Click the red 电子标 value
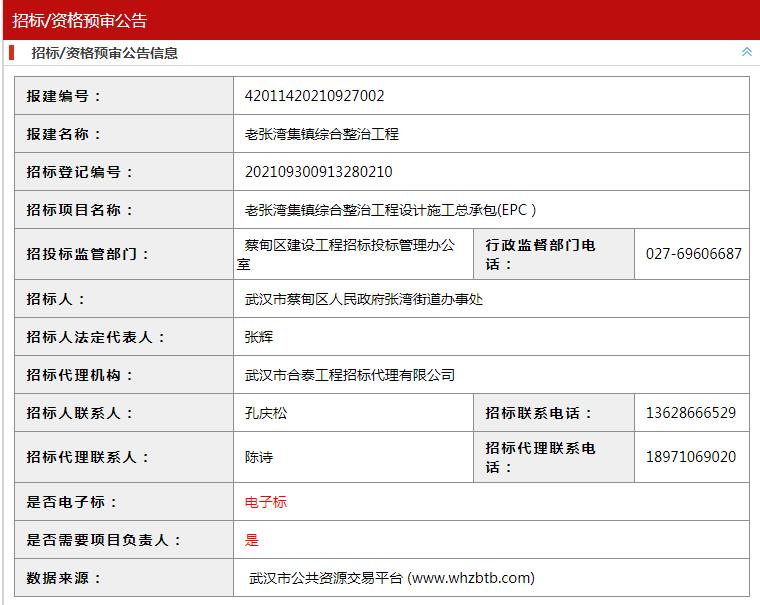 pos(266,502)
